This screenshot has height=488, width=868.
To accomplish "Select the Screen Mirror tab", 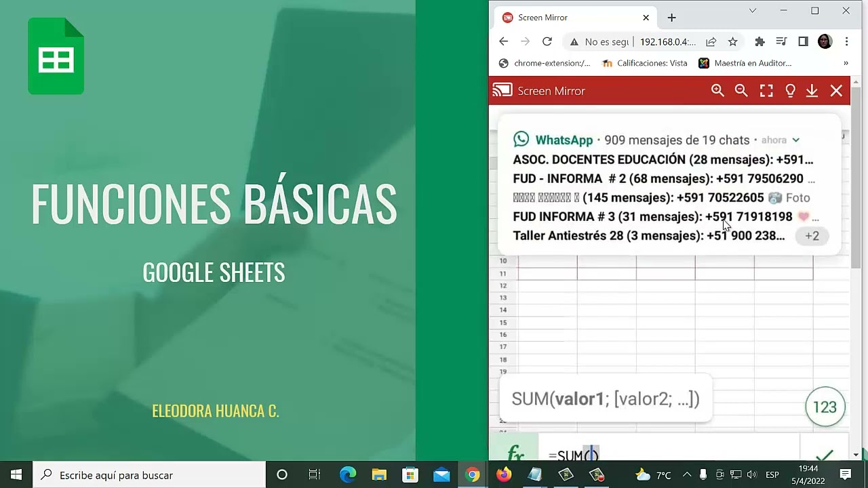I will [576, 18].
